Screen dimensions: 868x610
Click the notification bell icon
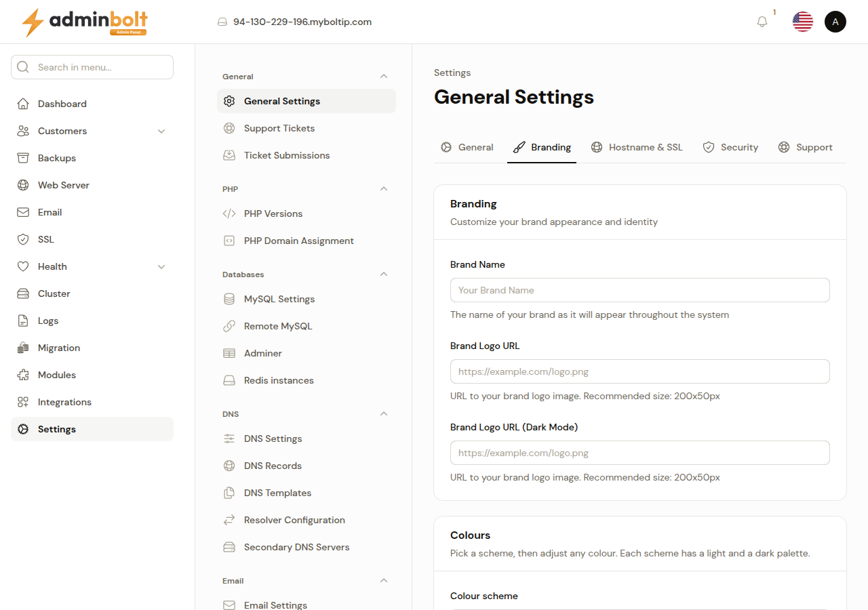[762, 22]
